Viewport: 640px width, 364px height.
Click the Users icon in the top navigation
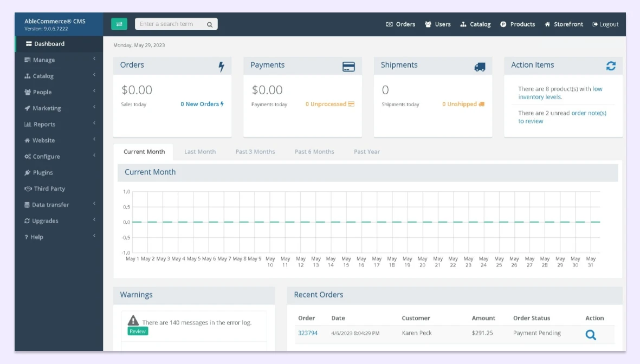pos(428,24)
